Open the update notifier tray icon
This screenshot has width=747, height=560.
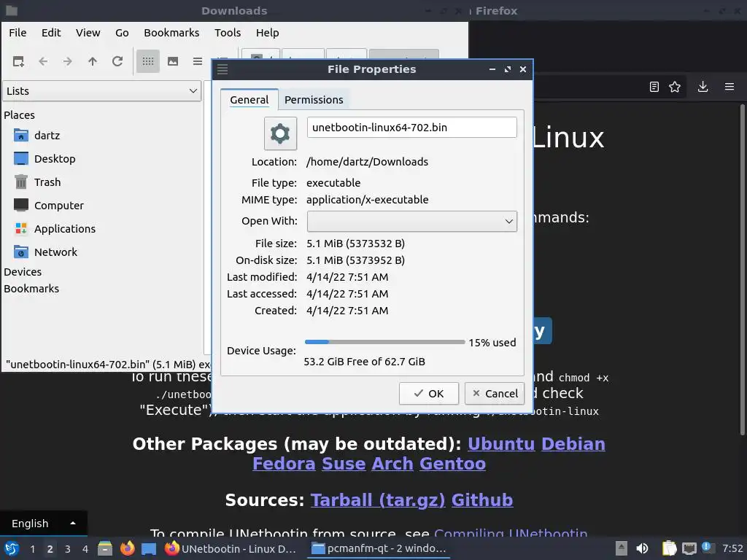(x=708, y=548)
